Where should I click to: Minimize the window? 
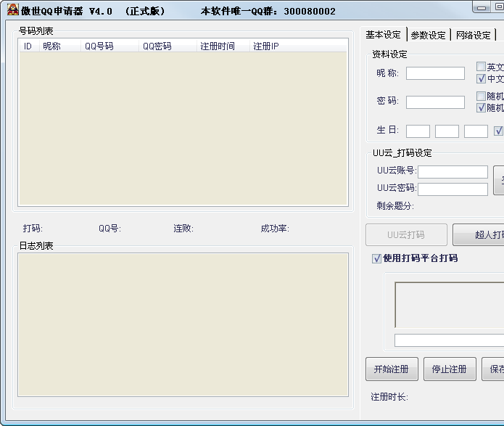[482, 7]
